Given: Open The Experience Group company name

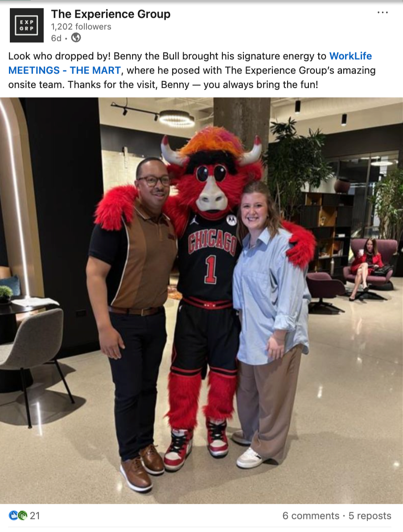Looking at the screenshot, I should point(111,14).
